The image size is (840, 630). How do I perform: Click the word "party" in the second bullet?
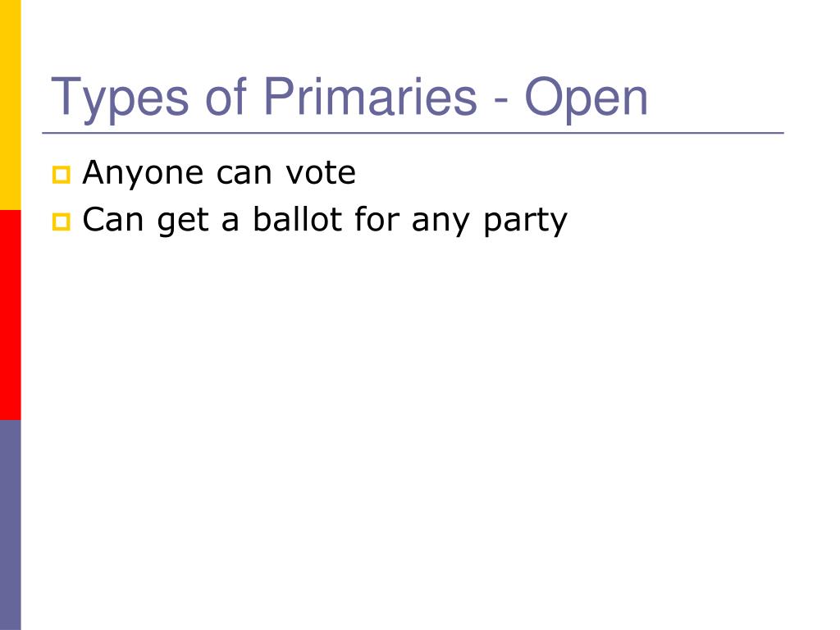point(525,221)
